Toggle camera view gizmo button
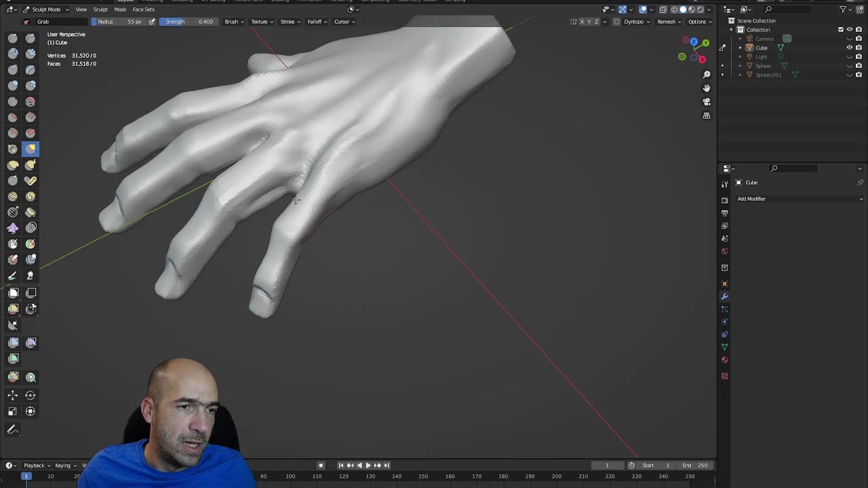 coord(707,102)
